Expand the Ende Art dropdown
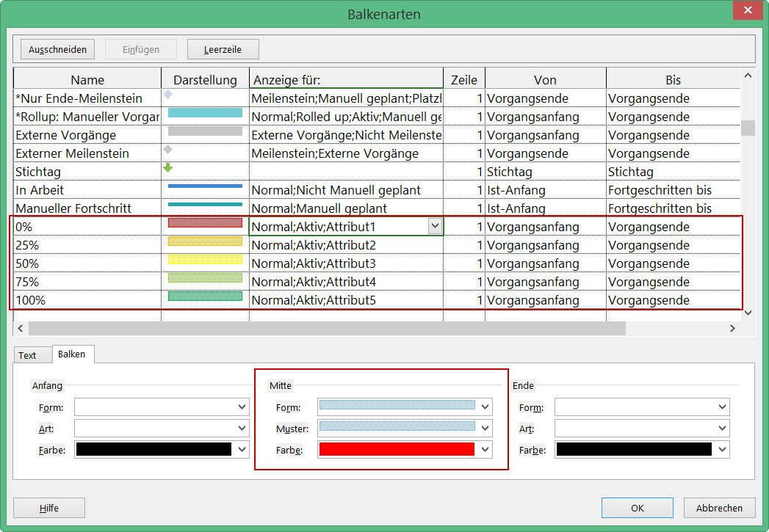Viewport: 769px width, 532px height. point(723,428)
